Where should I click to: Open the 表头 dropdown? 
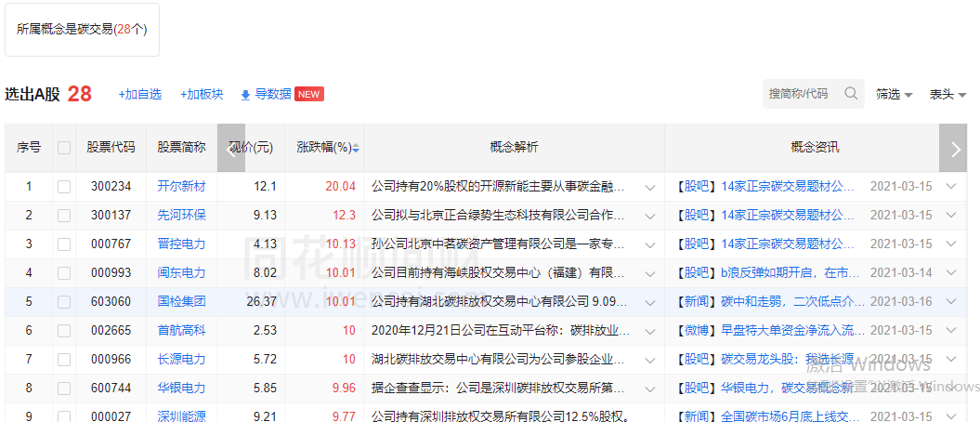(x=947, y=95)
